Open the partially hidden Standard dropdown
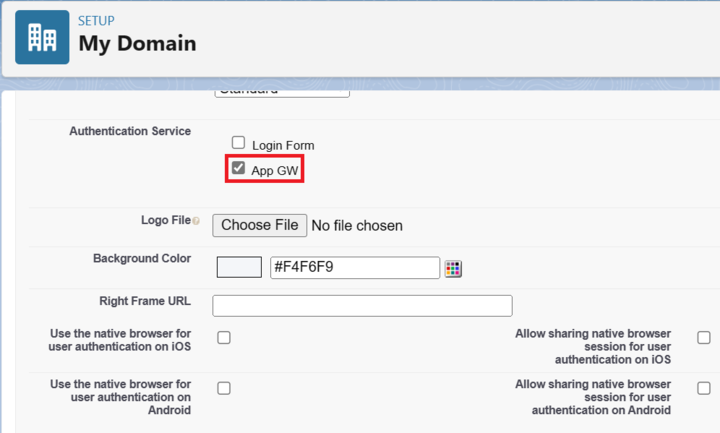Image resolution: width=720 pixels, height=433 pixels. click(282, 91)
